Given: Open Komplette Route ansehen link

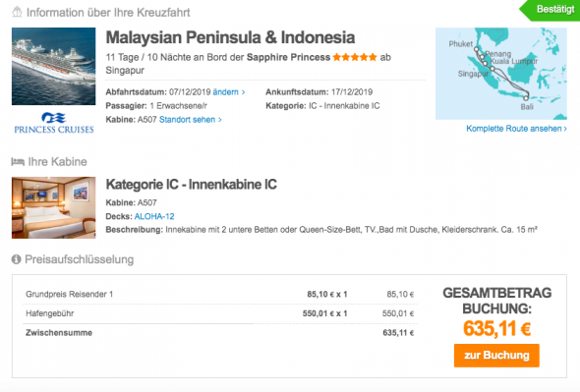Looking at the screenshot, I should coord(516,129).
